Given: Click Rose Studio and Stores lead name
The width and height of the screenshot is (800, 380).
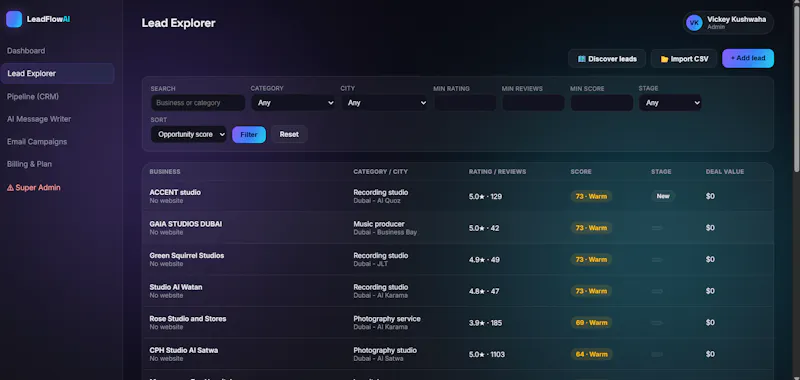Looking at the screenshot, I should pos(188,319).
